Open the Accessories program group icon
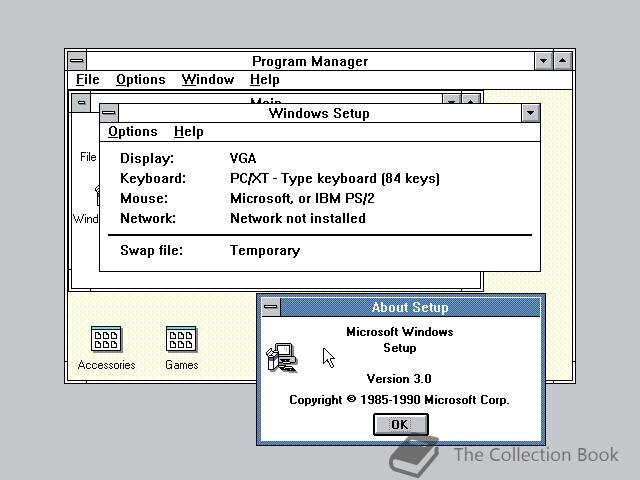The width and height of the screenshot is (640, 480). (106, 339)
